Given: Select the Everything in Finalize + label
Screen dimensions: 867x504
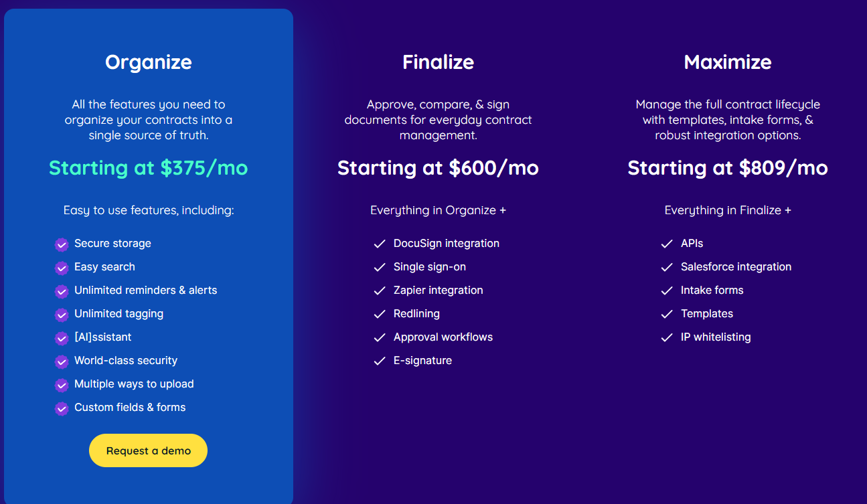Looking at the screenshot, I should 728,210.
